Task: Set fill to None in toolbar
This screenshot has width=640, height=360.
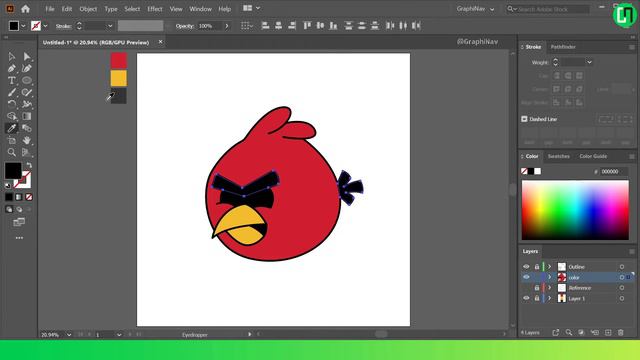Action: pos(29,197)
